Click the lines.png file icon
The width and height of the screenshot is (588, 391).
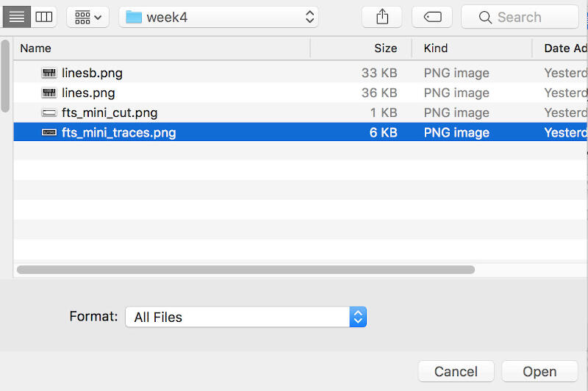[x=49, y=93]
